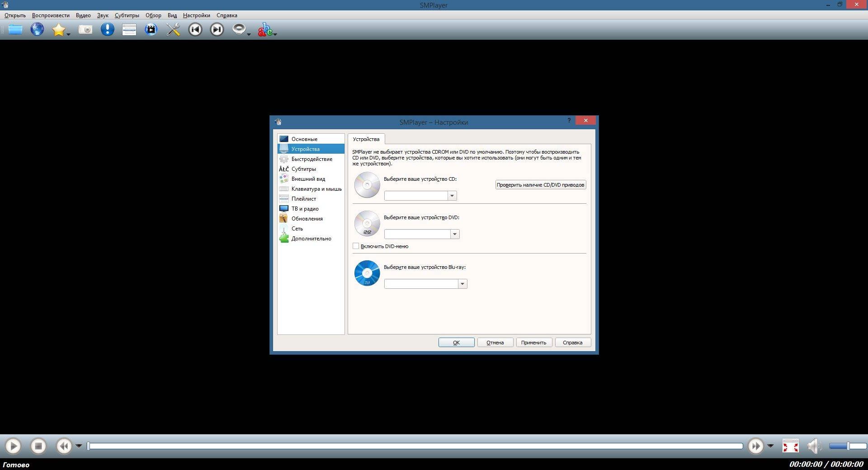Close the settings dialog with red X
868x470 pixels.
[586, 120]
